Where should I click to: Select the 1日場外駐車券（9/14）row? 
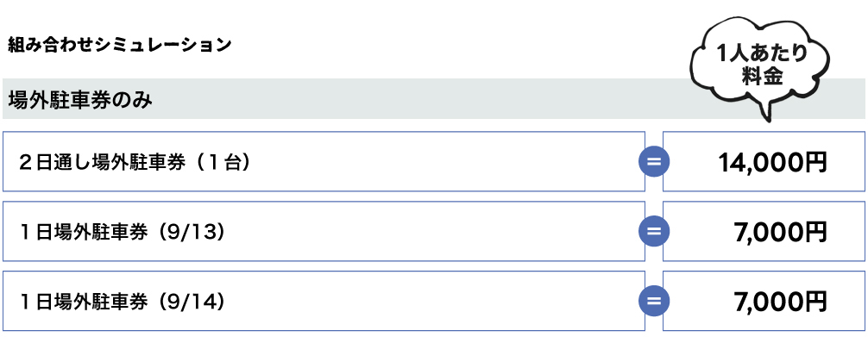[324, 301]
